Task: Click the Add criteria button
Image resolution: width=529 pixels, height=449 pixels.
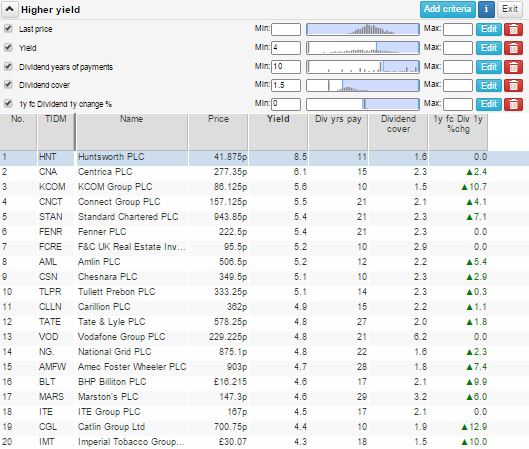Action: point(448,9)
